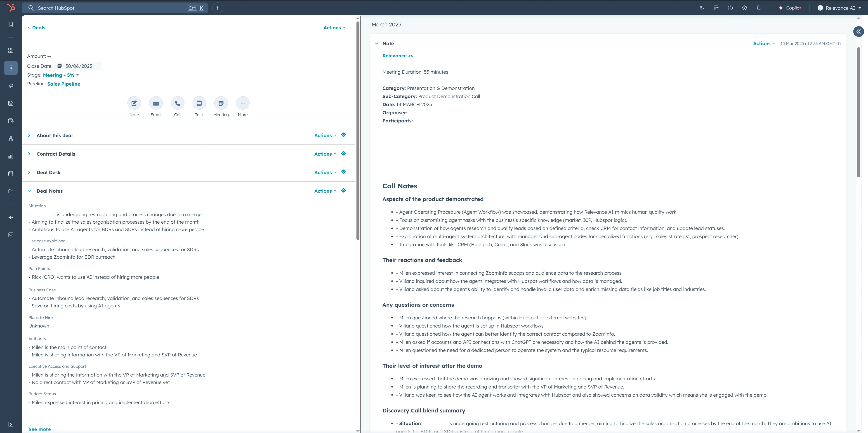Click the Call activity icon
The width and height of the screenshot is (868, 433).
(178, 103)
